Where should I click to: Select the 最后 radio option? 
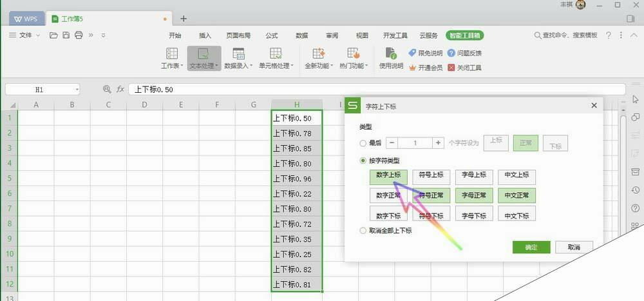pyautogui.click(x=363, y=143)
